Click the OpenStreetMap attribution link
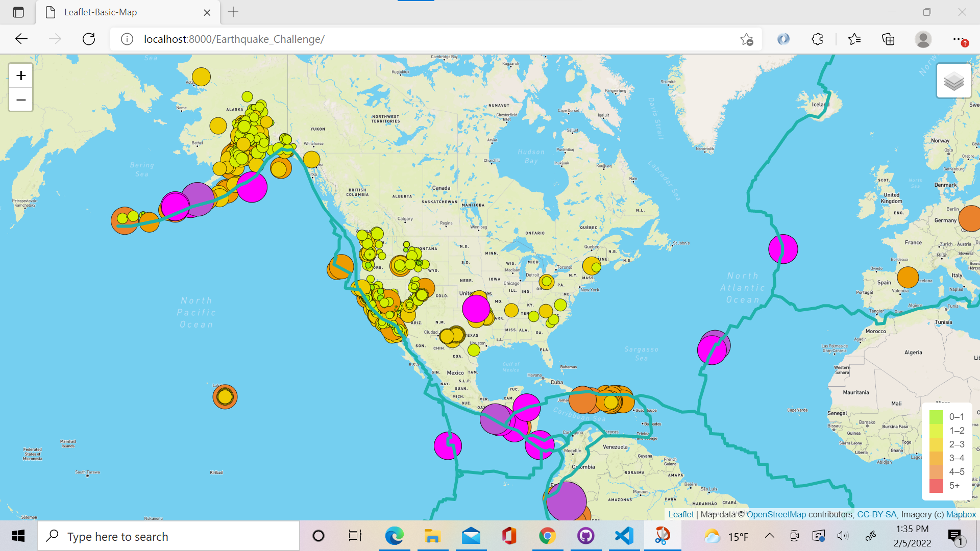 click(x=776, y=514)
